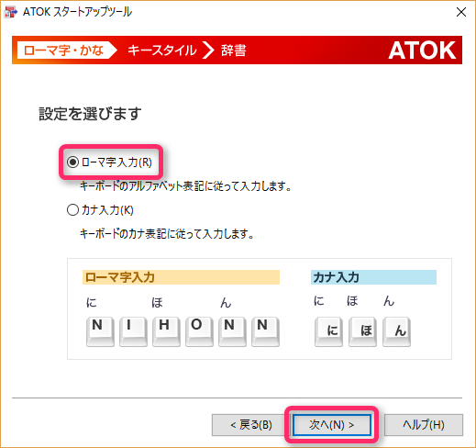This screenshot has width=476, height=448.
Task: Close the ATOK スタートアップツール window
Action: (461, 12)
